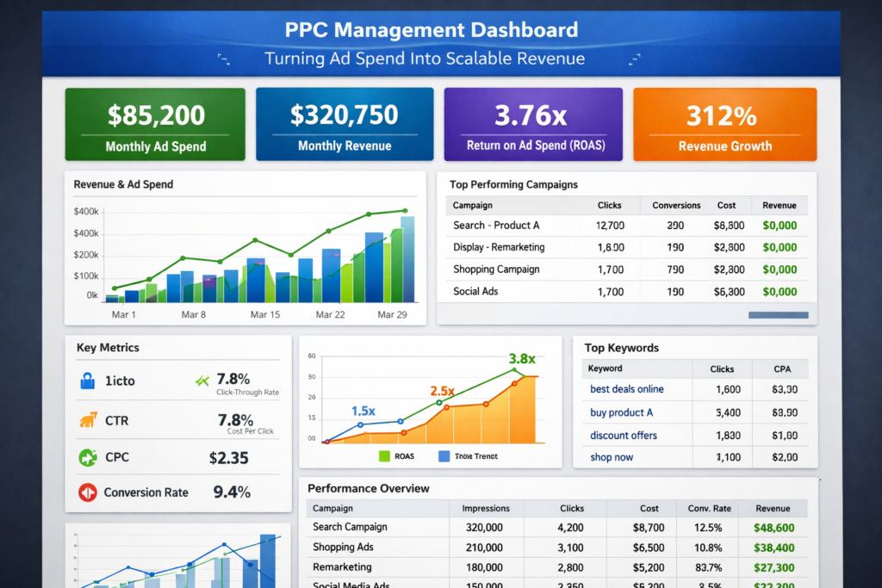Click the right bracket icon beside subtitle
Screen dimensions: 882x588
point(636,59)
